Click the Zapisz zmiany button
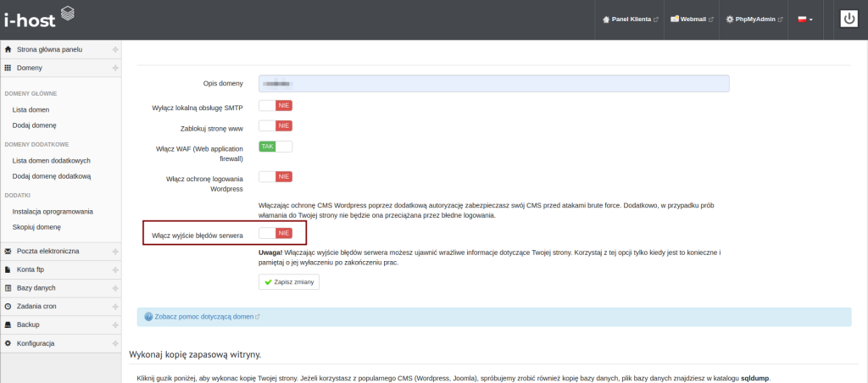 pos(289,281)
